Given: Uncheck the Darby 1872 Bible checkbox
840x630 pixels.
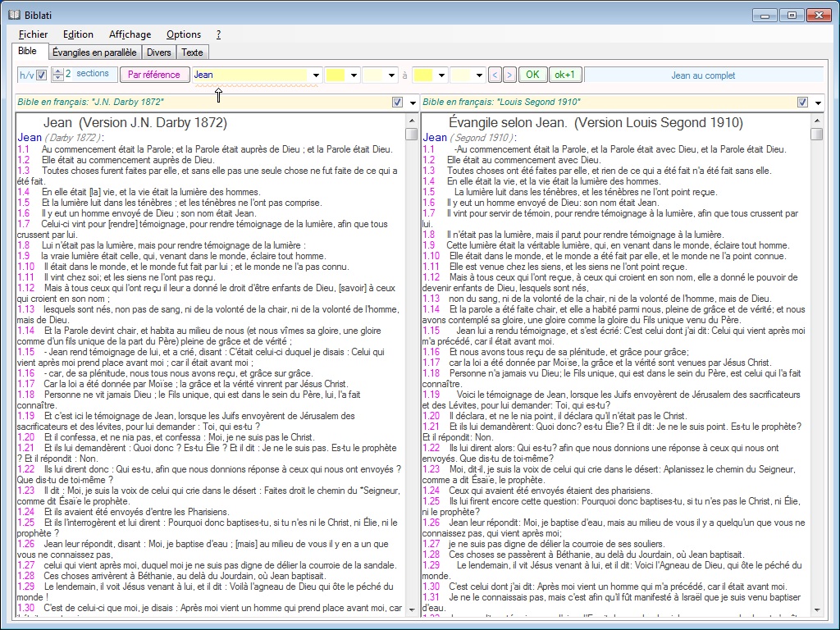Looking at the screenshot, I should click(x=397, y=103).
